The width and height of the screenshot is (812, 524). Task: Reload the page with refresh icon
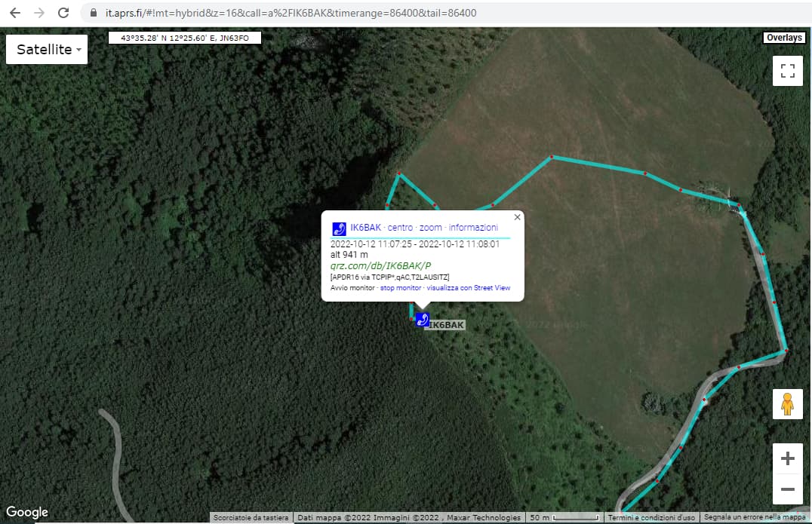point(63,13)
